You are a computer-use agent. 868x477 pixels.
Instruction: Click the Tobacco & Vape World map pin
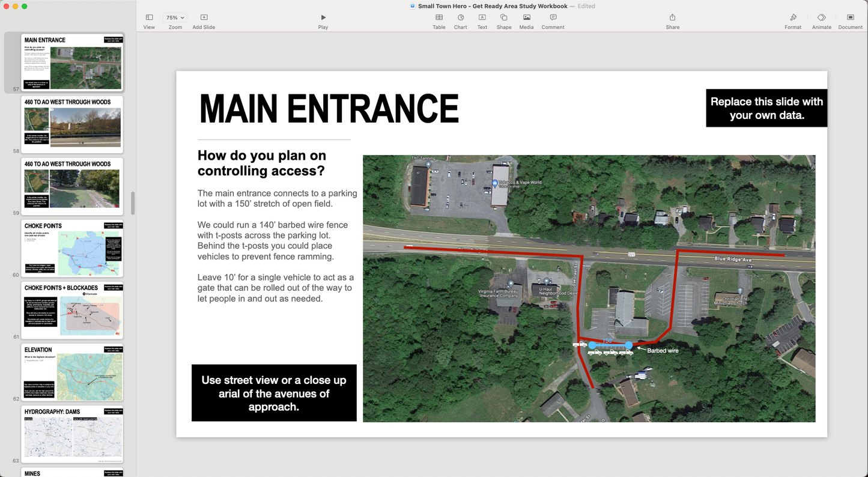pyautogui.click(x=494, y=183)
